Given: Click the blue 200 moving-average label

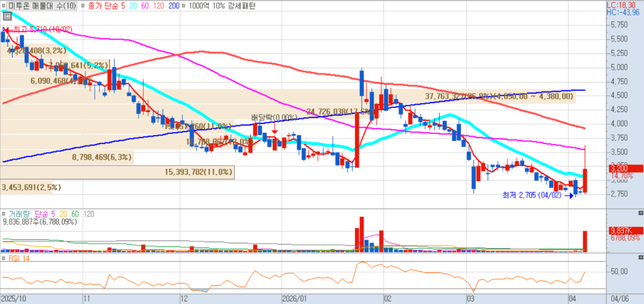Looking at the screenshot, I should 174,6.
